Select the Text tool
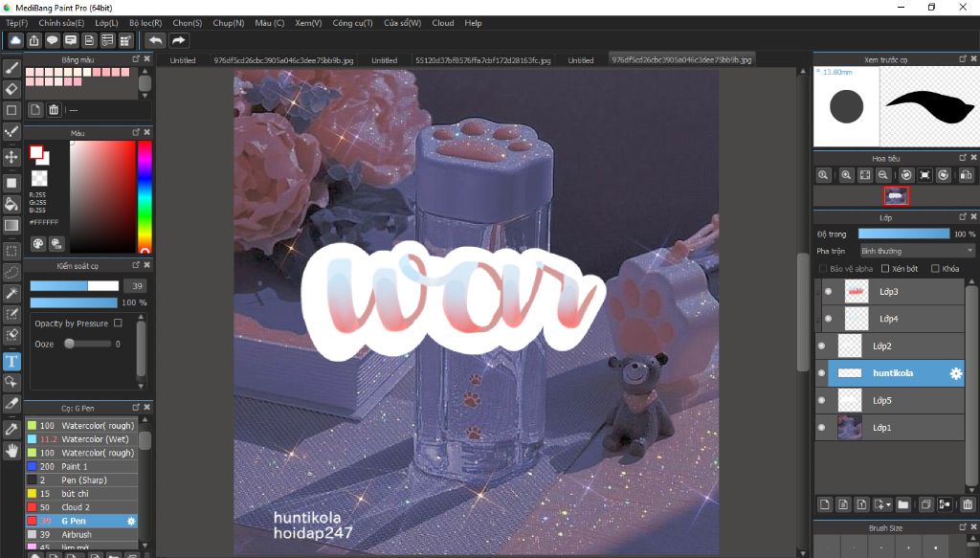Screen dimensions: 980x558 (x=11, y=361)
